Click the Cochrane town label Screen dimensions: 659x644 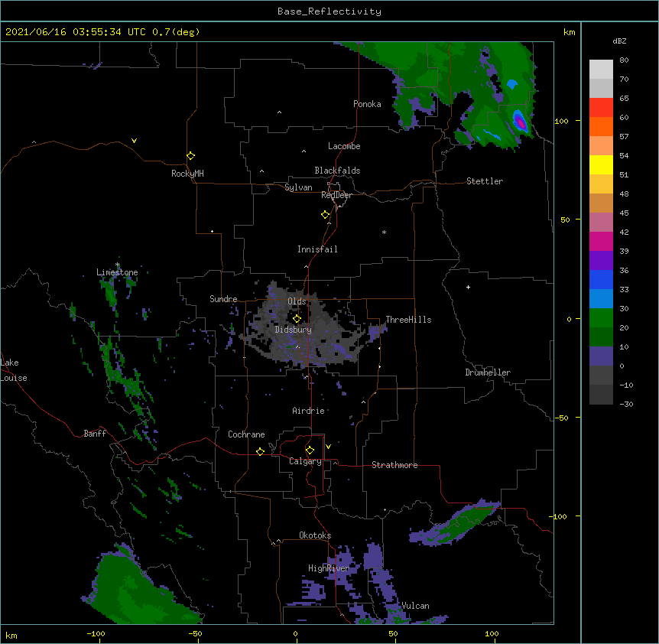(x=246, y=434)
